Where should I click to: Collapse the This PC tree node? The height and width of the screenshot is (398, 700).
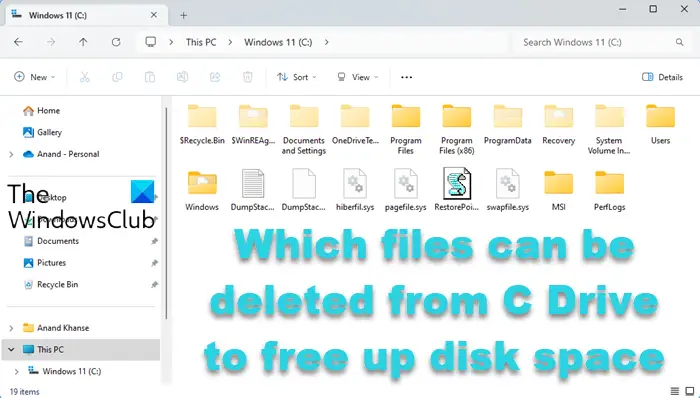[x=11, y=349]
